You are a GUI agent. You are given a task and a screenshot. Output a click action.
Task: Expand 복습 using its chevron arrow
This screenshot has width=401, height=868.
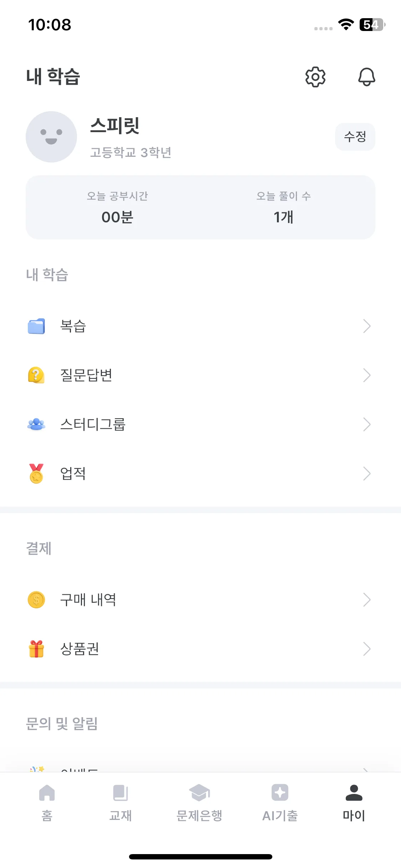pyautogui.click(x=367, y=326)
